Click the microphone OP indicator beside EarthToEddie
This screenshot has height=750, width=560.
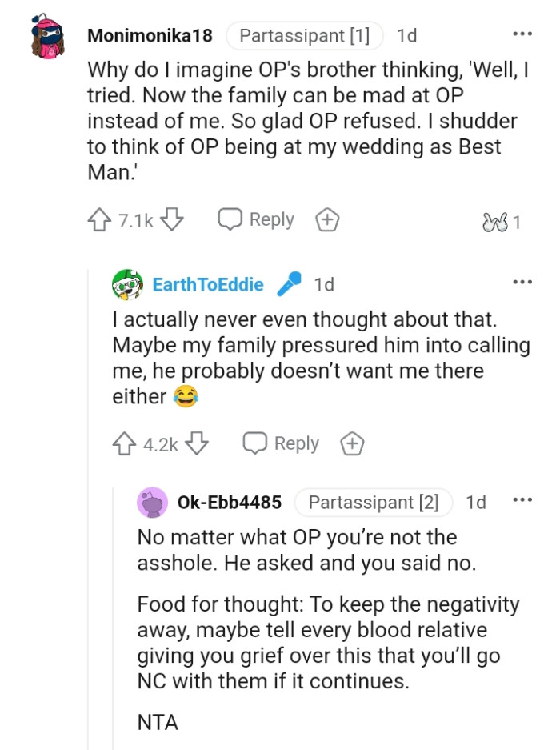288,283
